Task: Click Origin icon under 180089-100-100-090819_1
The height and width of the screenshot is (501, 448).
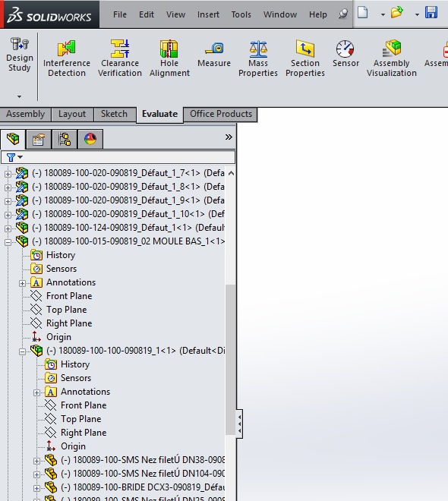Action: point(51,446)
